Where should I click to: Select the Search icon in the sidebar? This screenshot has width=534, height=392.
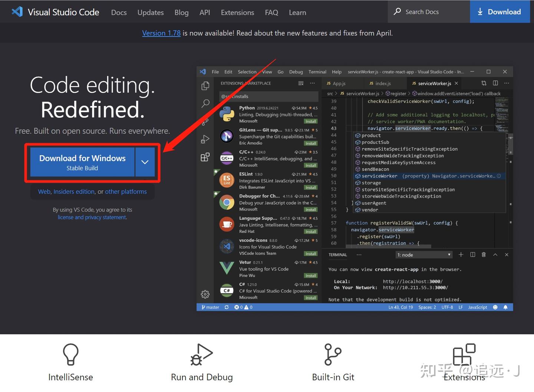pos(205,104)
